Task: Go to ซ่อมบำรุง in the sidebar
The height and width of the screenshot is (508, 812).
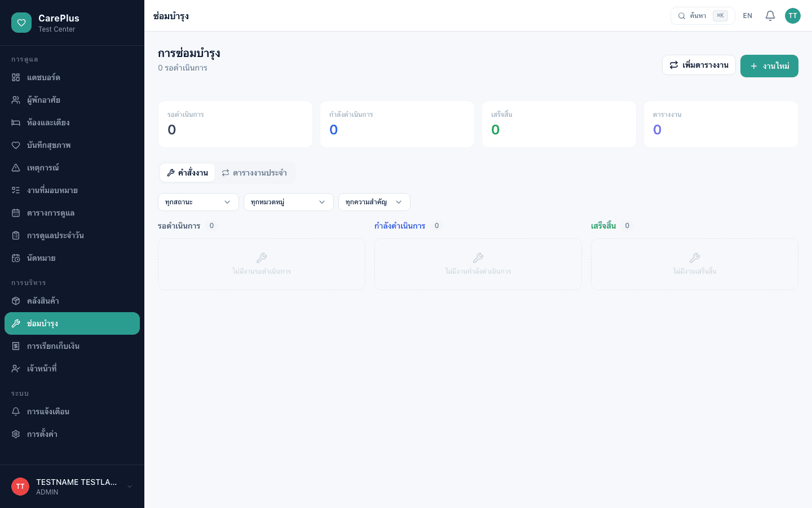Action: tap(72, 323)
